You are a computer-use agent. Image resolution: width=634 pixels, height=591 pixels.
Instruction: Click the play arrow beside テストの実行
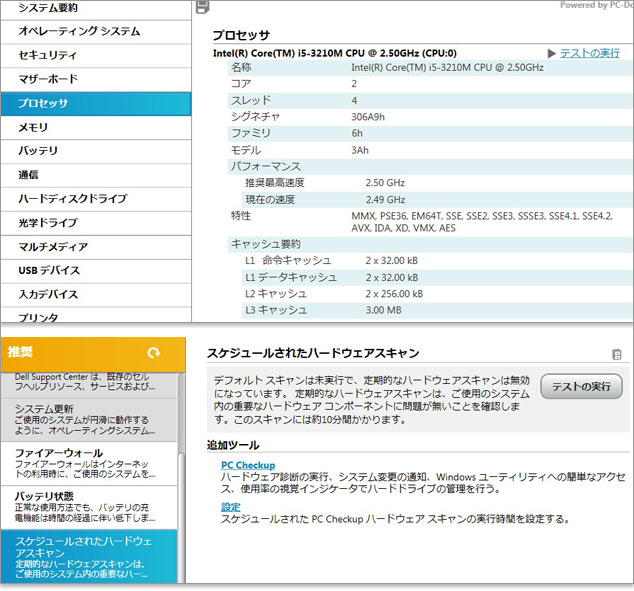(x=551, y=53)
